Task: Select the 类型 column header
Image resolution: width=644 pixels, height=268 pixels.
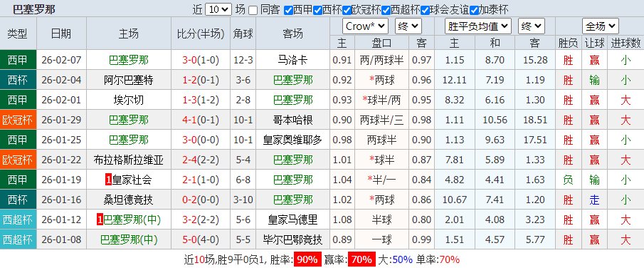Action: click(x=18, y=33)
